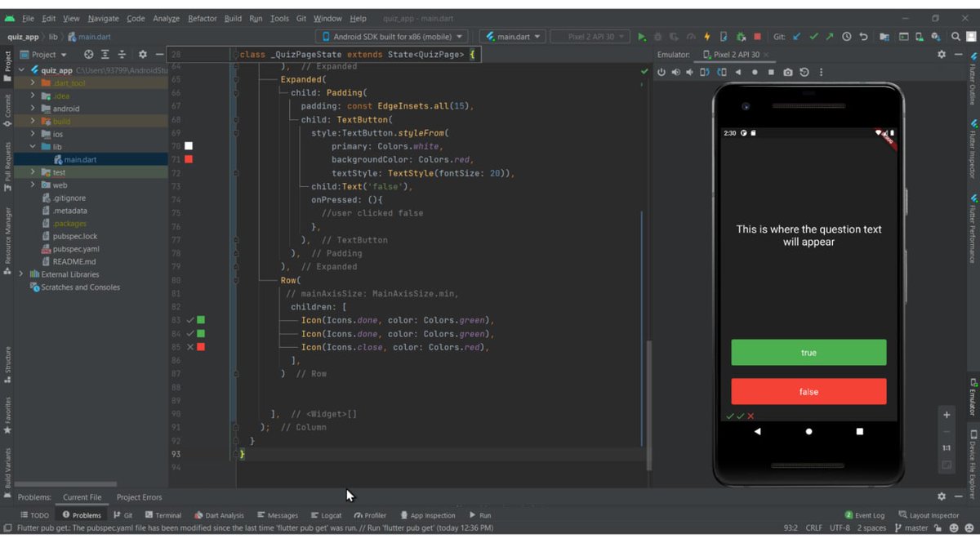Image resolution: width=980 pixels, height=543 pixels.
Task: Rollback changes using the undo arrow icon
Action: click(x=863, y=37)
